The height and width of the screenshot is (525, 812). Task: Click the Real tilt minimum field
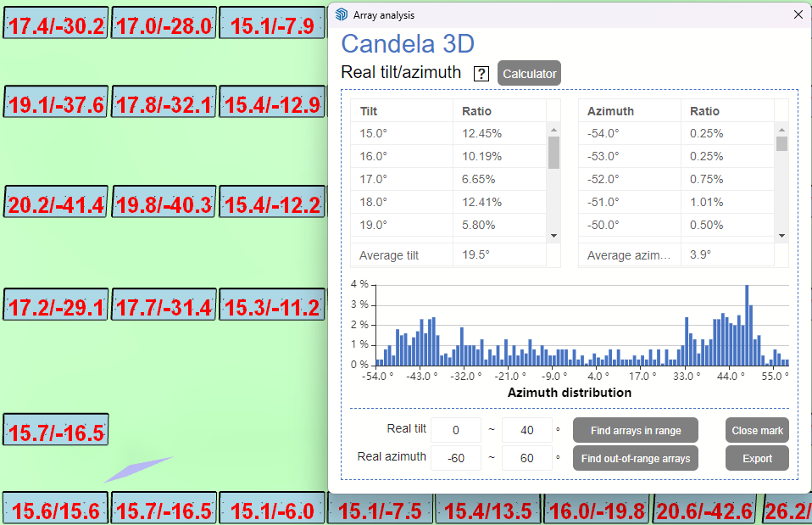tap(456, 430)
